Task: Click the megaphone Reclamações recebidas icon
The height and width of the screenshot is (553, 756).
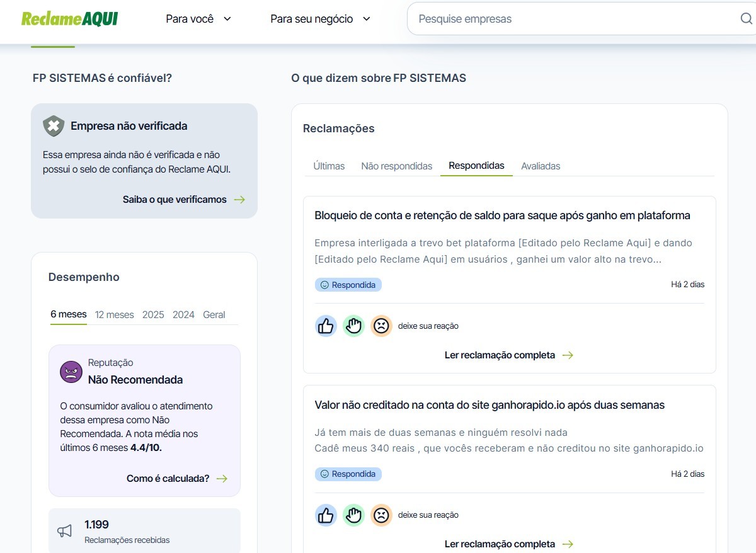Action: click(x=65, y=531)
